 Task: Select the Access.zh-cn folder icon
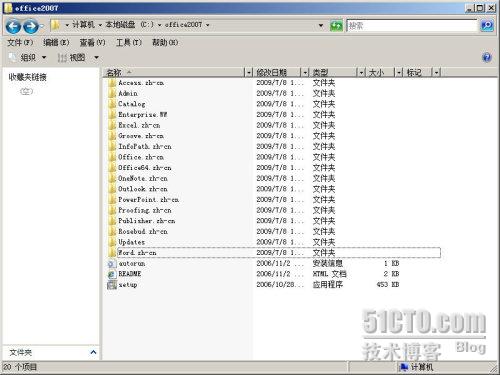coord(112,83)
